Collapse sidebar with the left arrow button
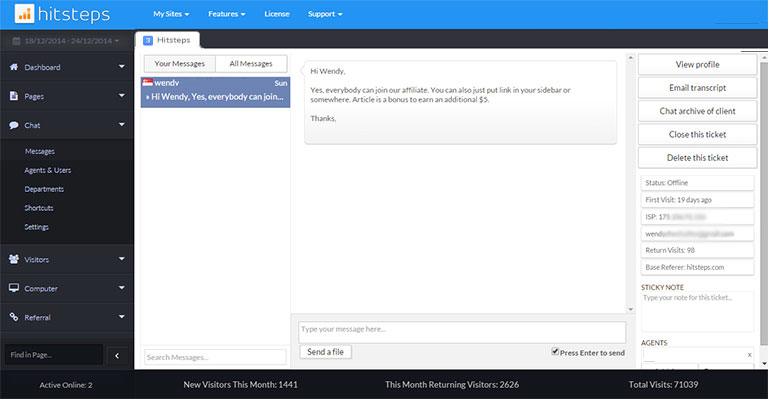Viewport: 768px width, 399px height. [x=118, y=356]
